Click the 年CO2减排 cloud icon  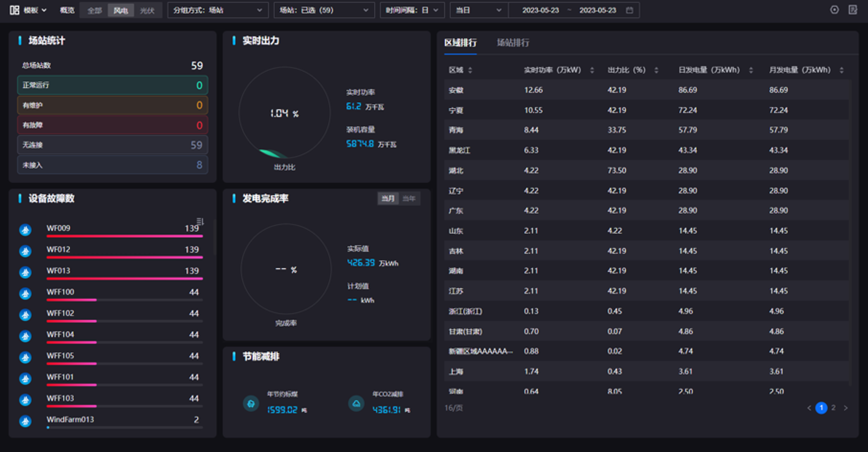(356, 403)
